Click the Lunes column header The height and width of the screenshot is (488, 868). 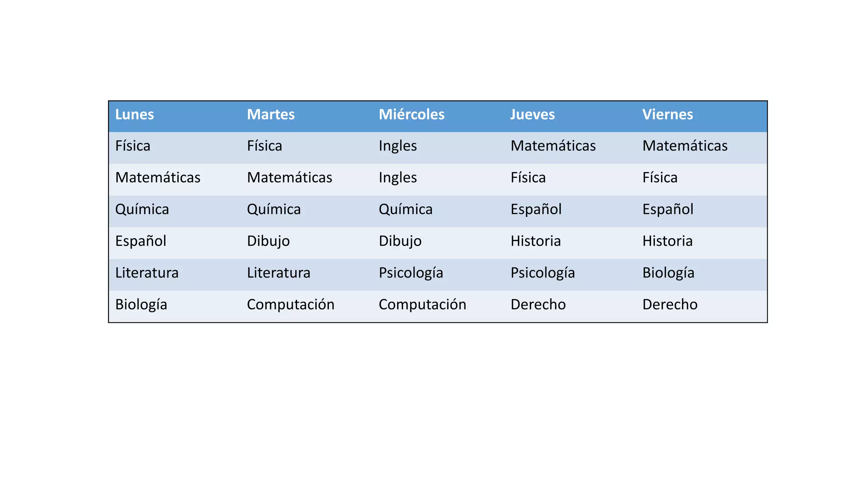(135, 114)
